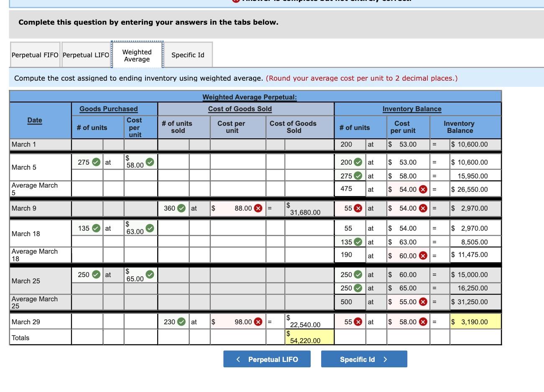Click green check beside 250 units purchased March 25
Image resolution: width=544 pixels, height=392 pixels.
96,275
